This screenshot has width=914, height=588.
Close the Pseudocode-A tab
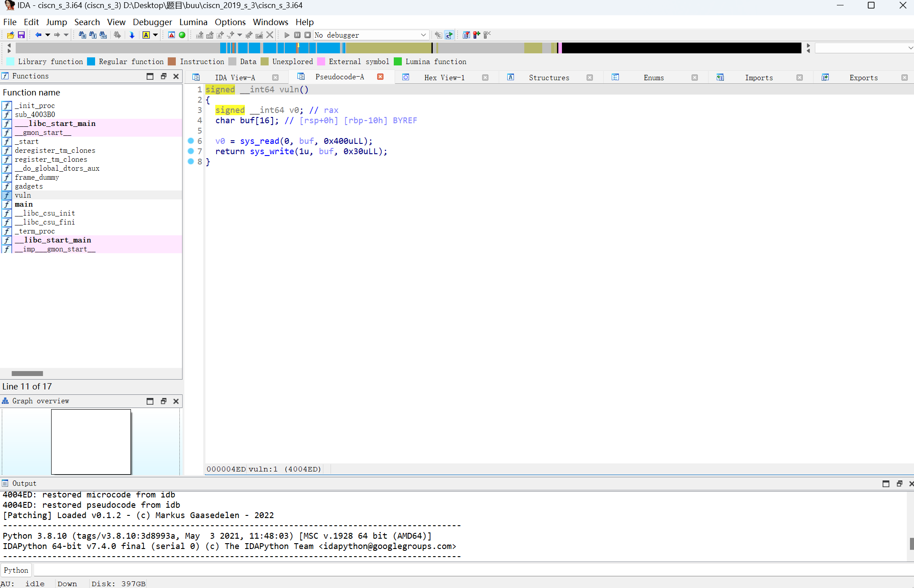tap(380, 77)
